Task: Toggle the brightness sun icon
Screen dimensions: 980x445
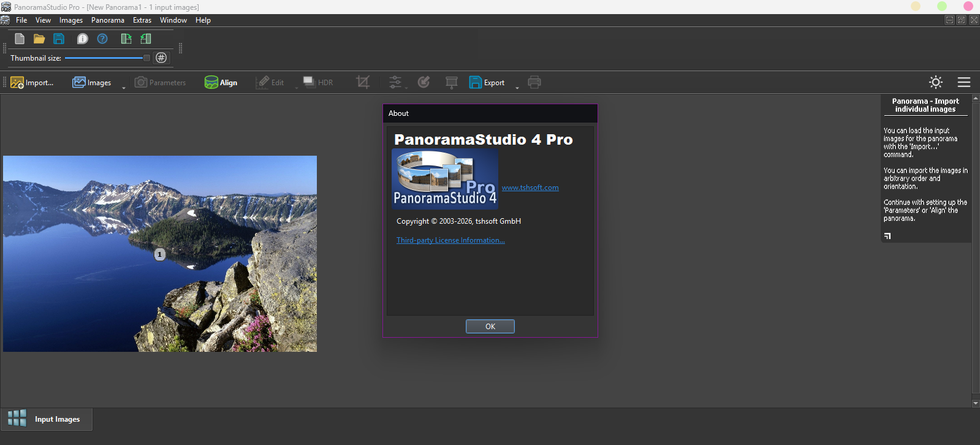Action: pos(935,82)
